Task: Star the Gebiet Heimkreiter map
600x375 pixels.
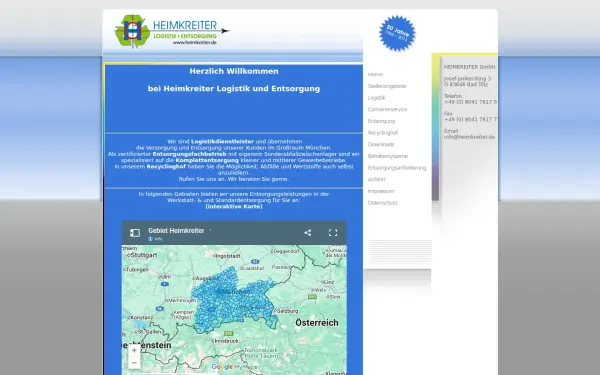Action: coord(210,230)
